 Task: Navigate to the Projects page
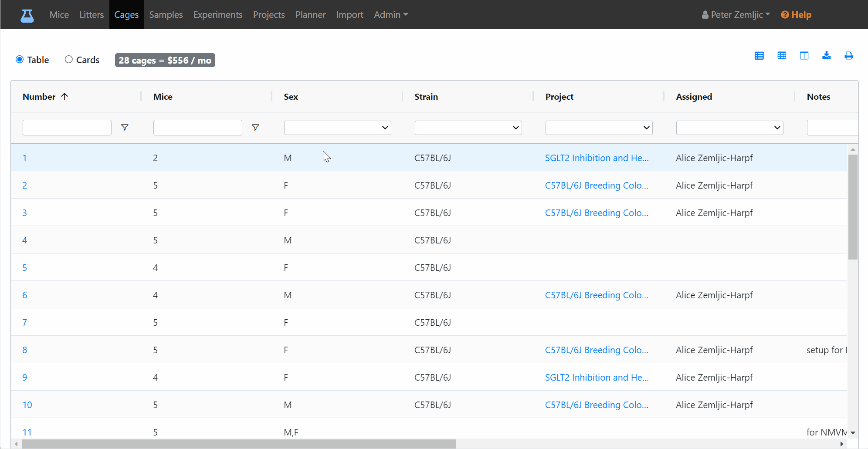coord(269,15)
